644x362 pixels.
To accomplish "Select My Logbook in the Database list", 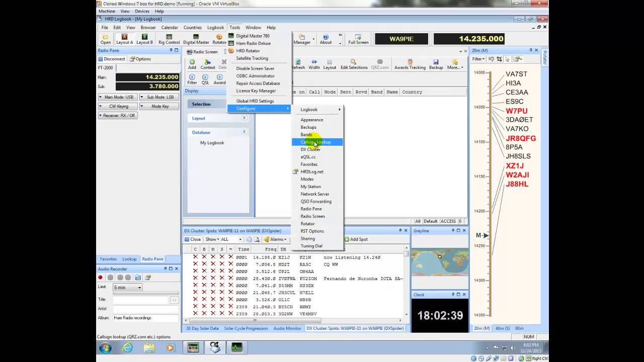I will pos(212,143).
